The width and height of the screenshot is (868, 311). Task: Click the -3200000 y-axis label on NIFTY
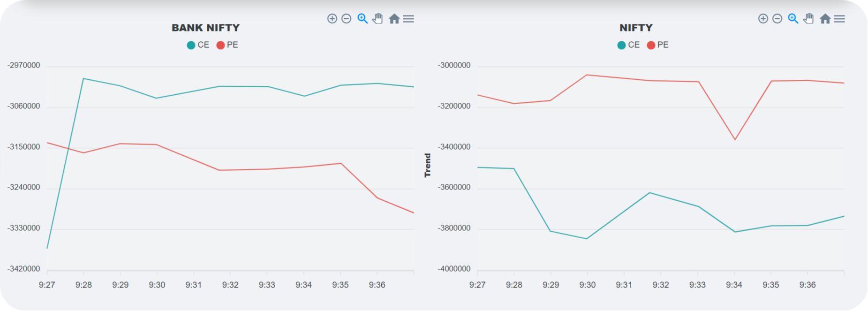[x=454, y=106]
